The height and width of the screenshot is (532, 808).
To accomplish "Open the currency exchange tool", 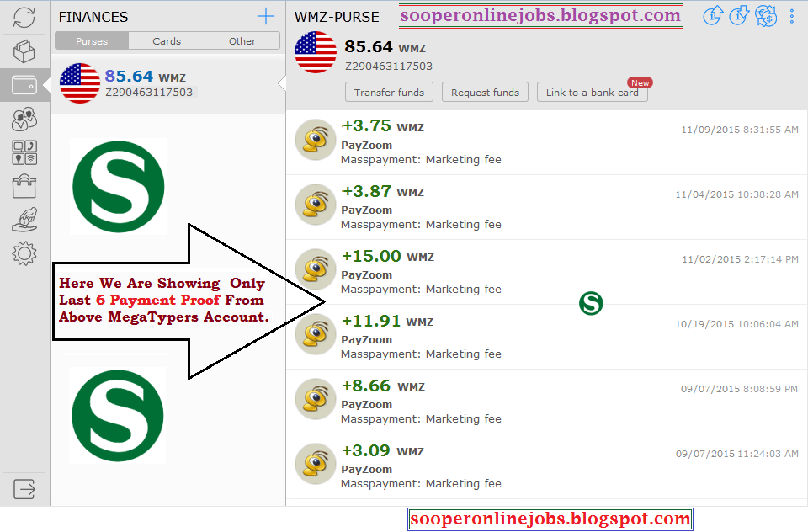I will click(766, 16).
